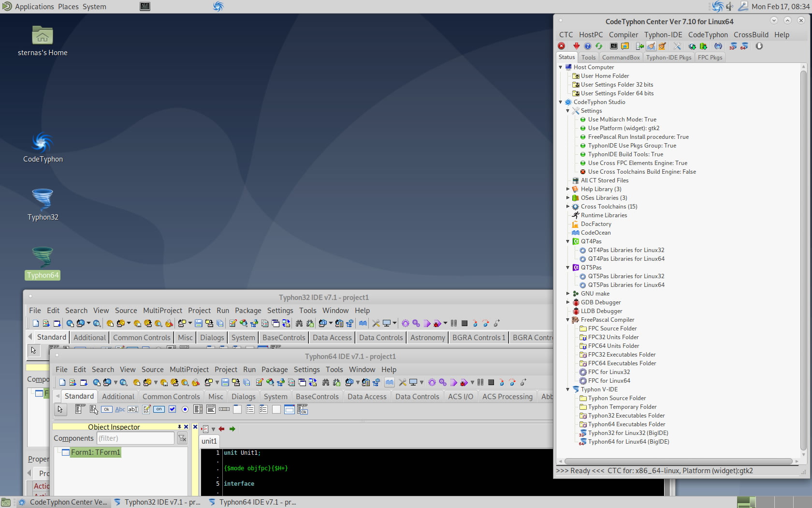Viewport: 812px width, 508px height.
Task: Switch to Astronomy tab in Typhon32 palette
Action: tap(428, 338)
